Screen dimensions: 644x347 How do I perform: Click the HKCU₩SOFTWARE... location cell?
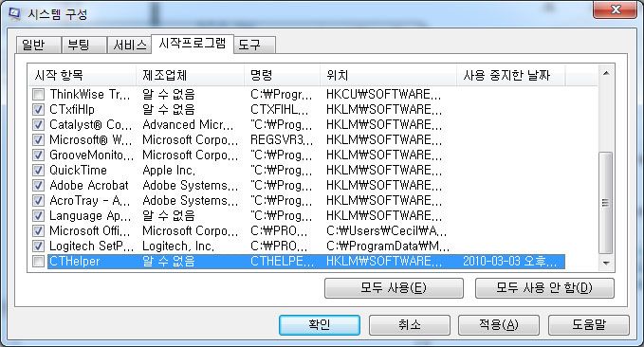coord(383,95)
